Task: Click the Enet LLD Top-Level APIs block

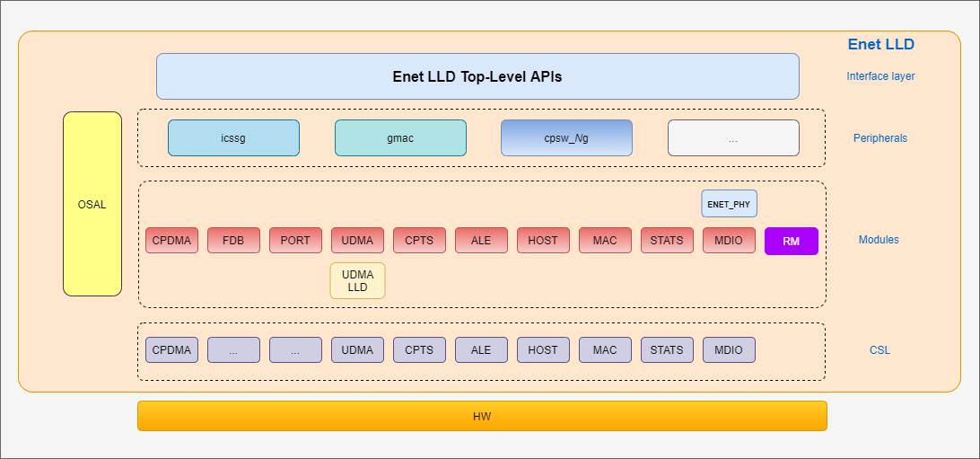Action: (x=477, y=76)
